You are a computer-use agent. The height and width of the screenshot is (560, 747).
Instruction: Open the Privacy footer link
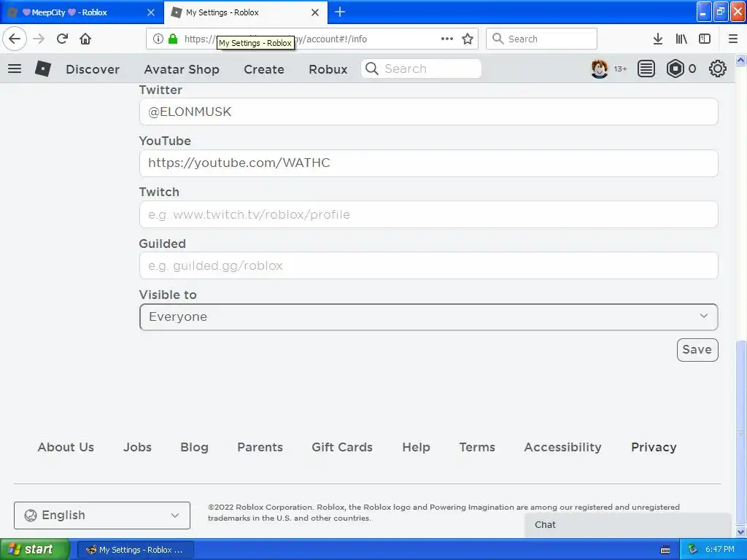click(x=654, y=447)
